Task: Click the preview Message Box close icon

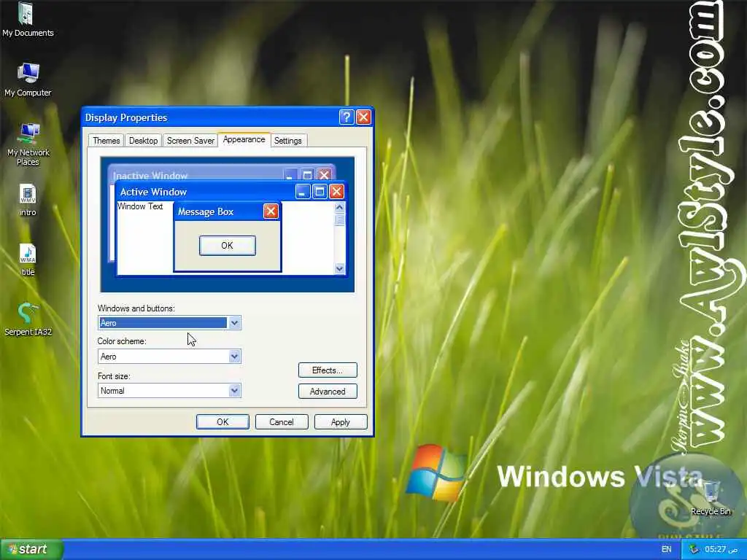Action: click(271, 211)
